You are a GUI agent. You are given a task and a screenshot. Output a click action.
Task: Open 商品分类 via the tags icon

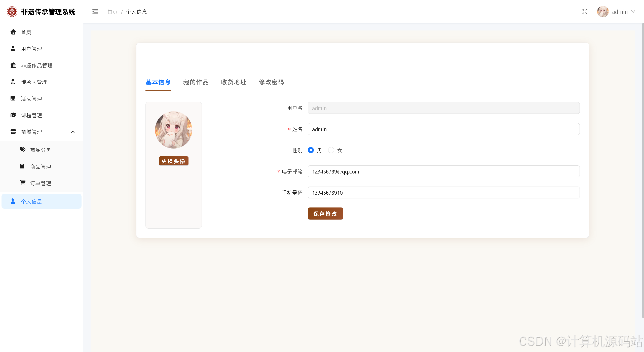pos(22,150)
